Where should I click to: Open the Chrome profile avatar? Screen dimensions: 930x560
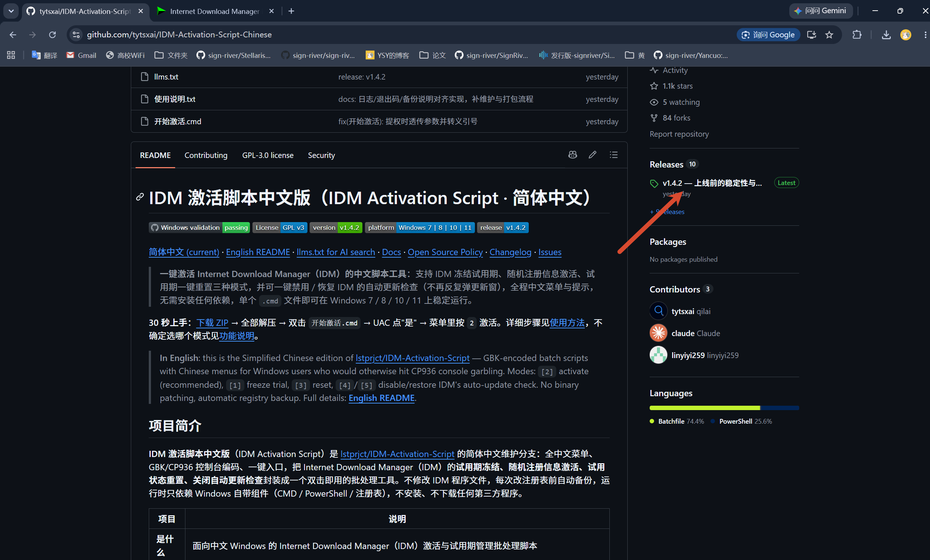[x=905, y=35]
